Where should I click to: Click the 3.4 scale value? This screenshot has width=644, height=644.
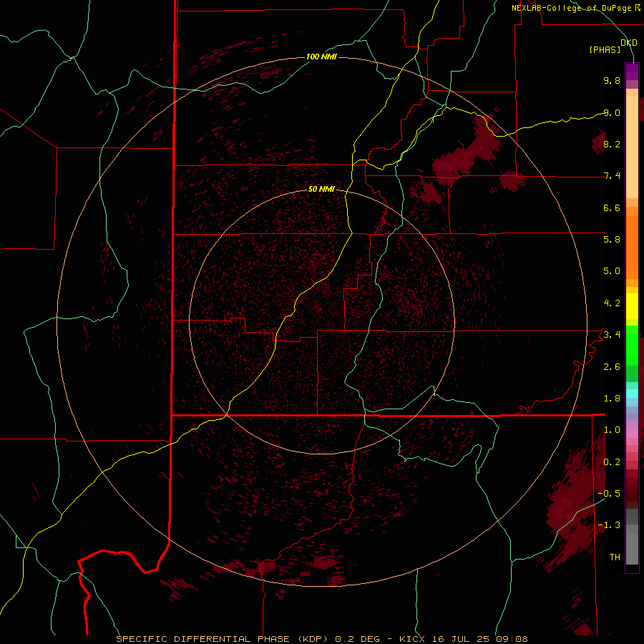click(612, 335)
